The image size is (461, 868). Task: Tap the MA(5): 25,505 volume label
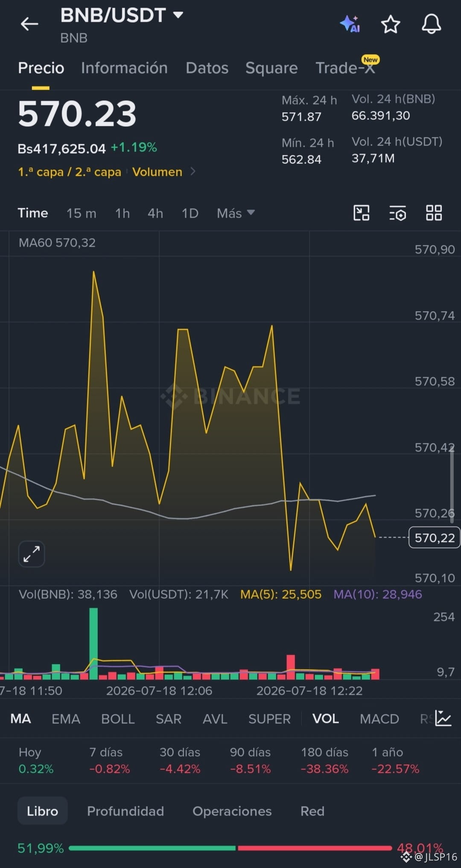tap(280, 594)
